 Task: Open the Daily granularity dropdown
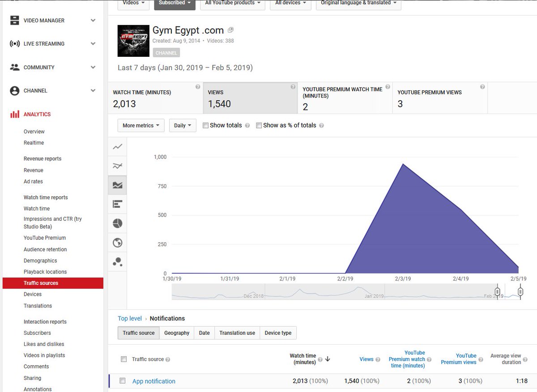point(183,126)
